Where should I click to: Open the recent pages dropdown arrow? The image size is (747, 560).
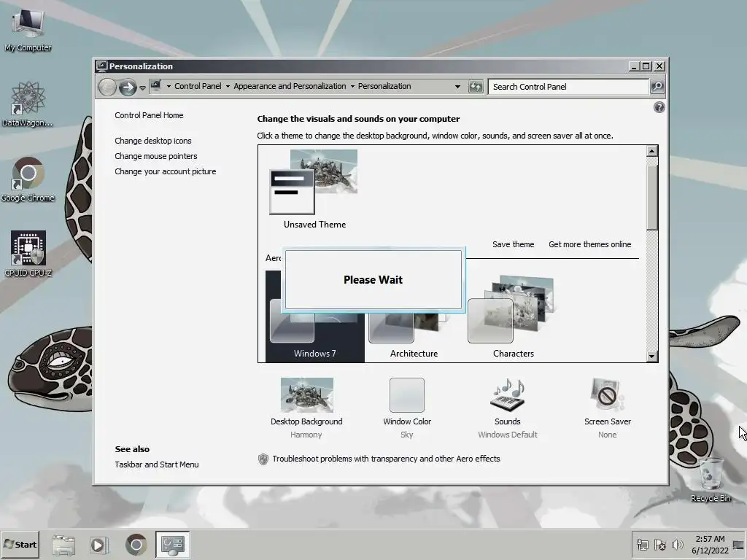pyautogui.click(x=142, y=88)
